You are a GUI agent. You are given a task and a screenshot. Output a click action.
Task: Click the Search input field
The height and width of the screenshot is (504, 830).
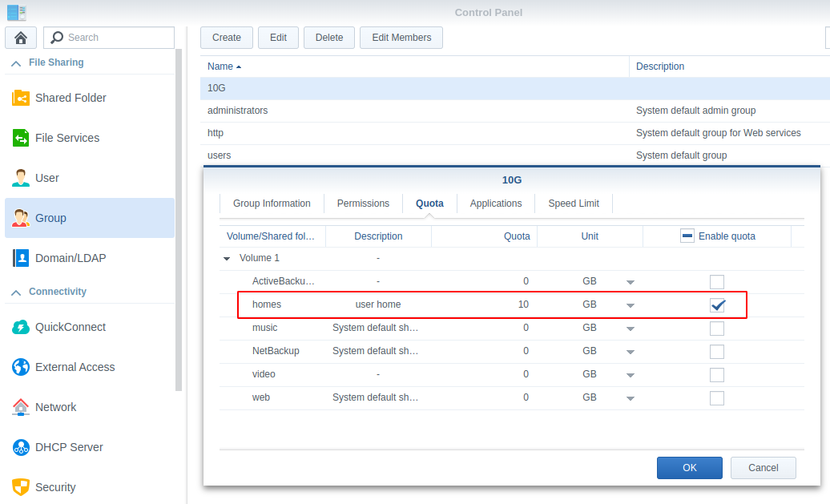point(118,38)
